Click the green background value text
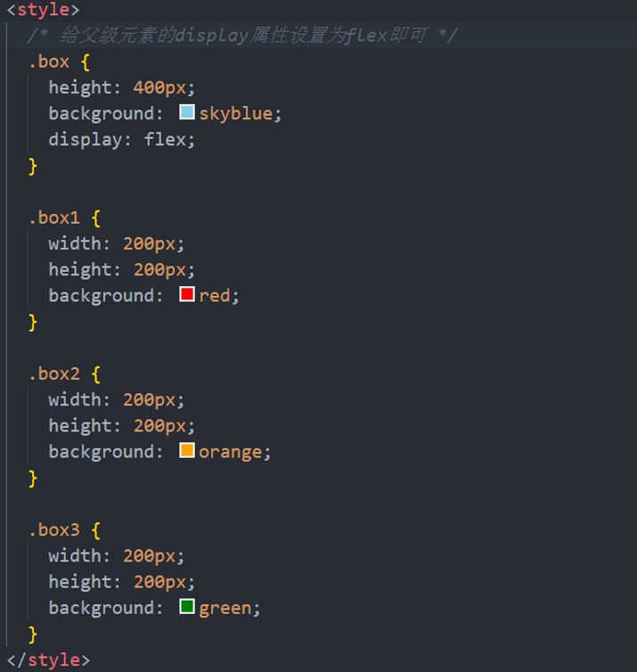This screenshot has width=637, height=672. pos(226,607)
